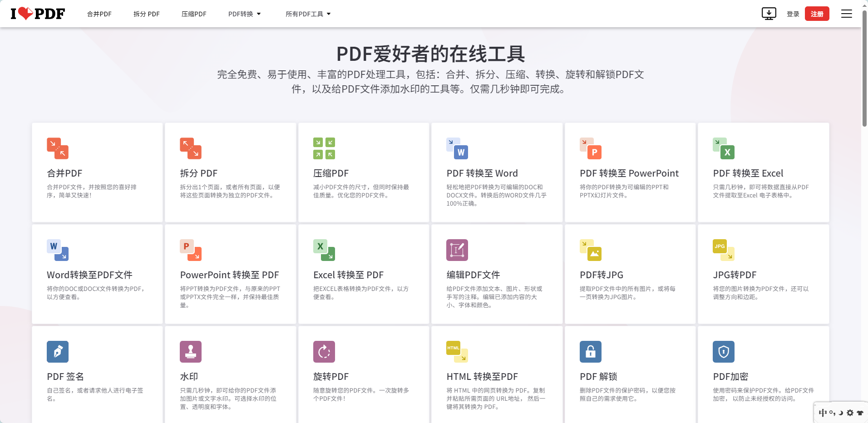The image size is (868, 423).
Task: Click the PDF加密 shield icon
Action: tap(724, 352)
